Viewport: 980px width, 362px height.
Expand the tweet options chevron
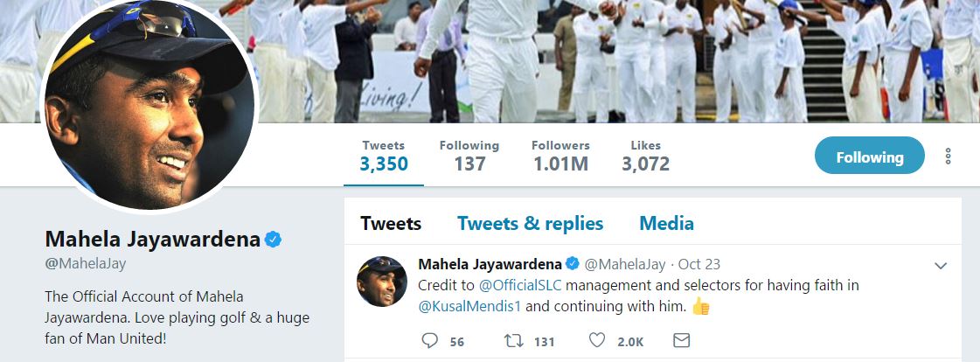[941, 266]
